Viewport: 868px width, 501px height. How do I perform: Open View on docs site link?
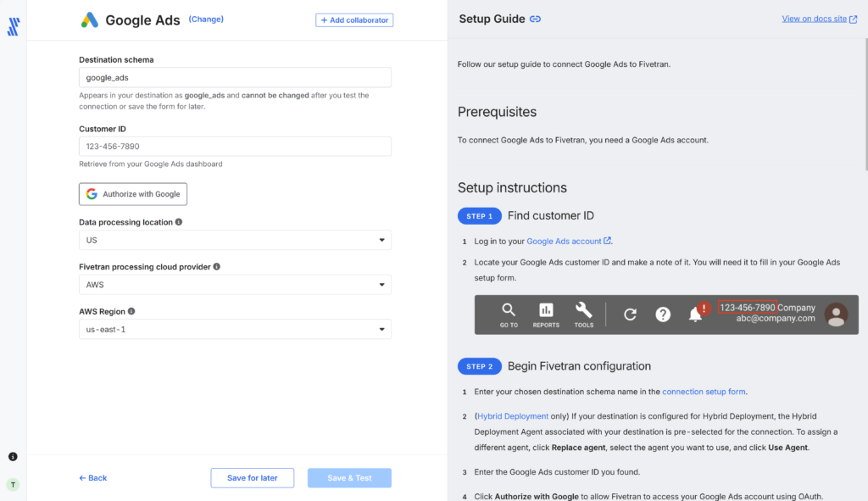click(x=815, y=19)
